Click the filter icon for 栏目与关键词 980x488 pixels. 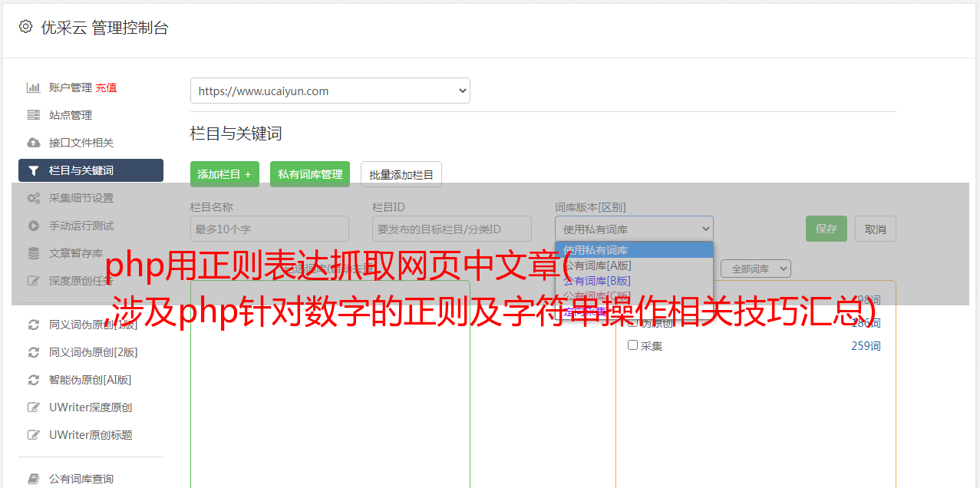click(x=33, y=170)
